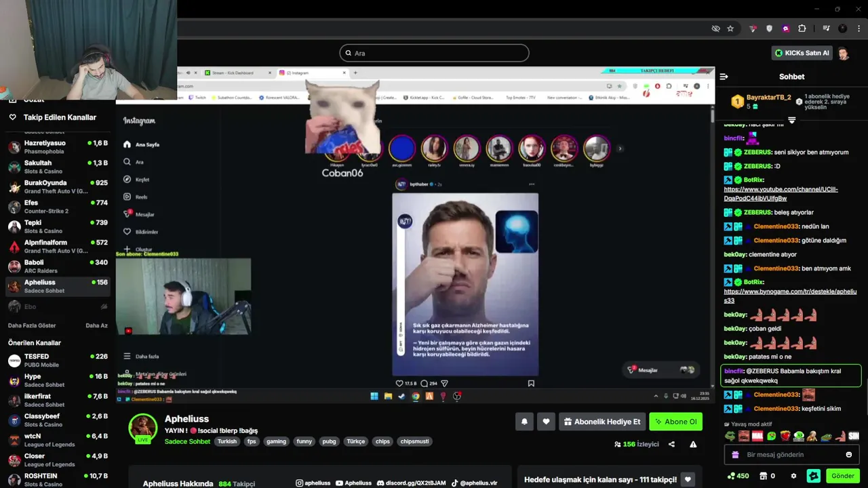Open chat settings gear icon

(x=793, y=476)
